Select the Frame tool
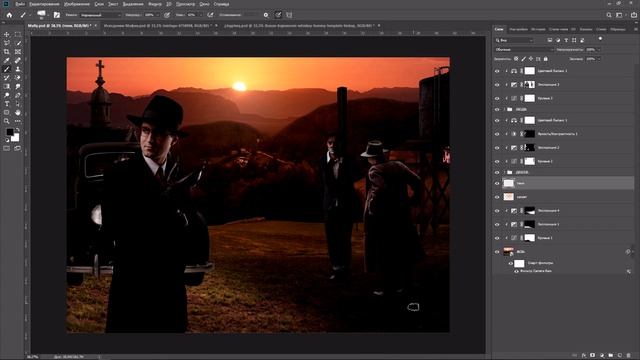 [x=18, y=52]
